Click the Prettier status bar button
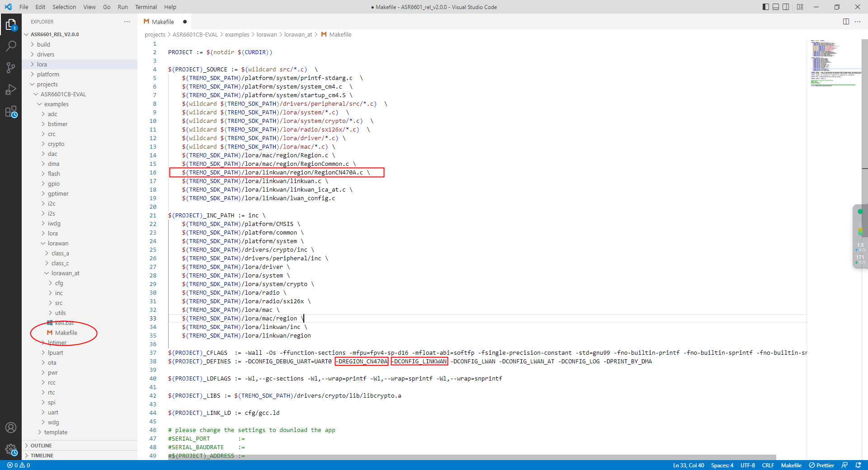 tap(821, 465)
